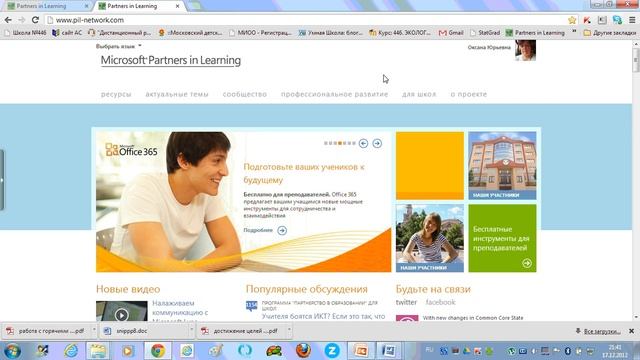
Task: Switch to the facebook feed tab
Action: 440,302
